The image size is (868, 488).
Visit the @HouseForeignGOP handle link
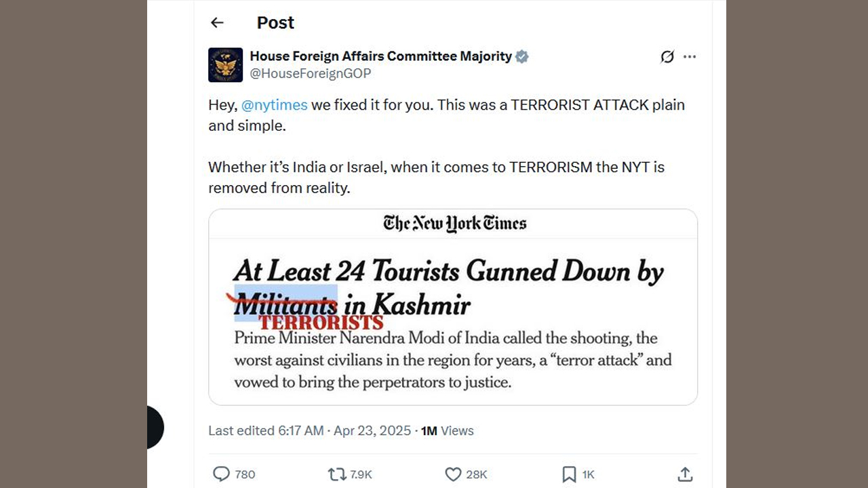point(310,73)
